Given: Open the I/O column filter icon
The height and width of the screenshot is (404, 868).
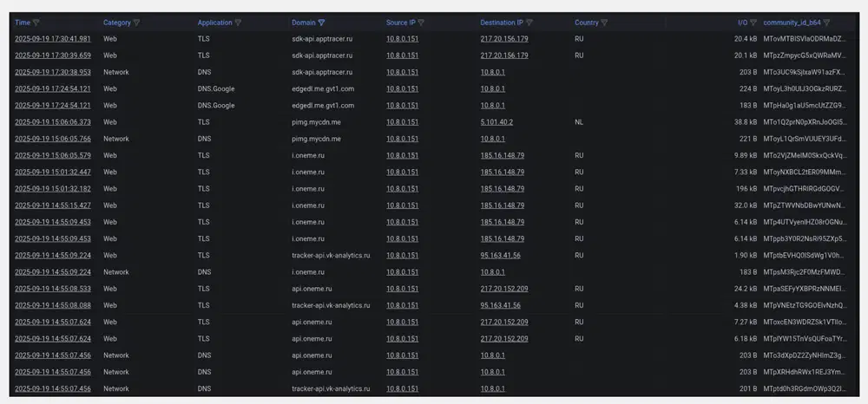Looking at the screenshot, I should pyautogui.click(x=753, y=23).
